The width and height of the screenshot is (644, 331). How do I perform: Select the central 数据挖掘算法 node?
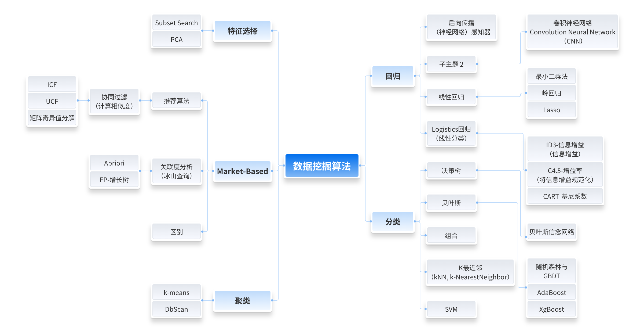[x=322, y=166]
